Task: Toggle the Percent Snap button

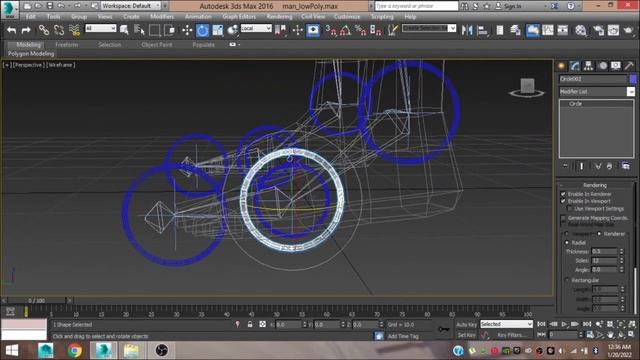Action: click(360, 30)
